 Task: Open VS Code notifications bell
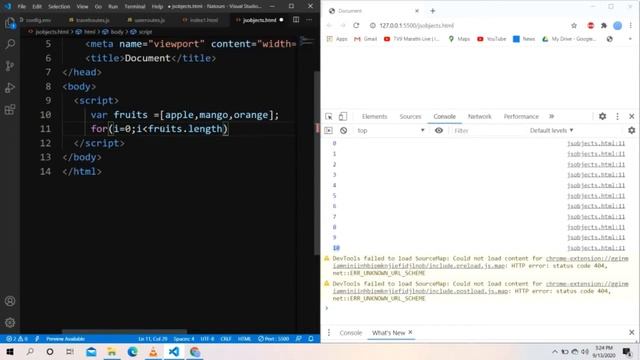point(311,339)
